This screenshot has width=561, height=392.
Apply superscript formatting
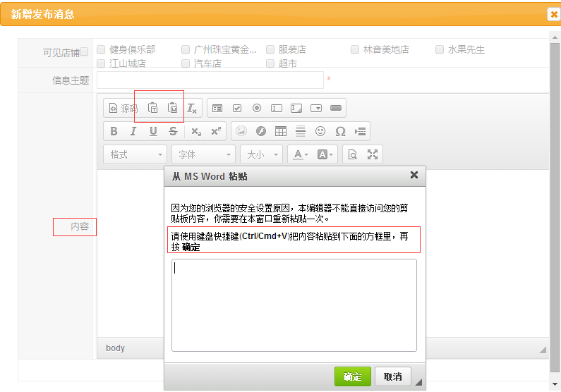coord(216,131)
